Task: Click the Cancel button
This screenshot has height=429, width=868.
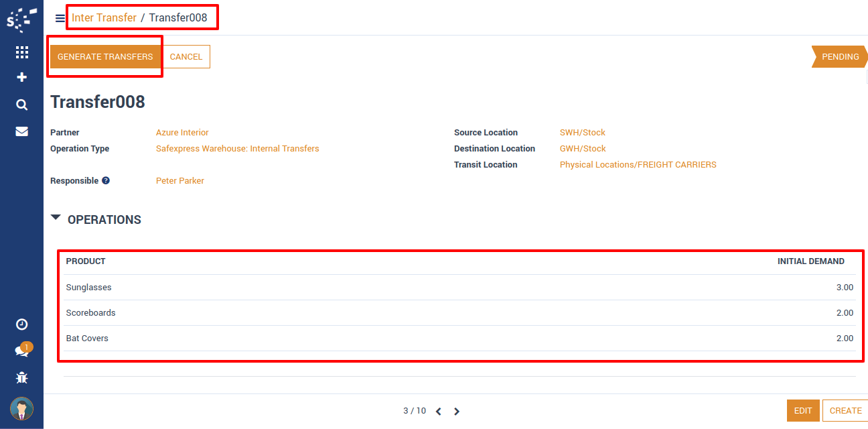Action: click(x=186, y=57)
